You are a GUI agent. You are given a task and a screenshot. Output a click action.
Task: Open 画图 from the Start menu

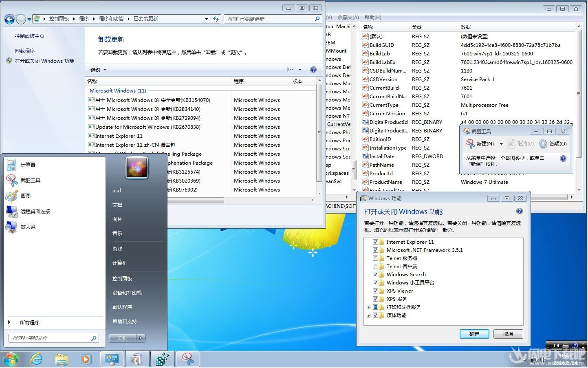click(25, 196)
